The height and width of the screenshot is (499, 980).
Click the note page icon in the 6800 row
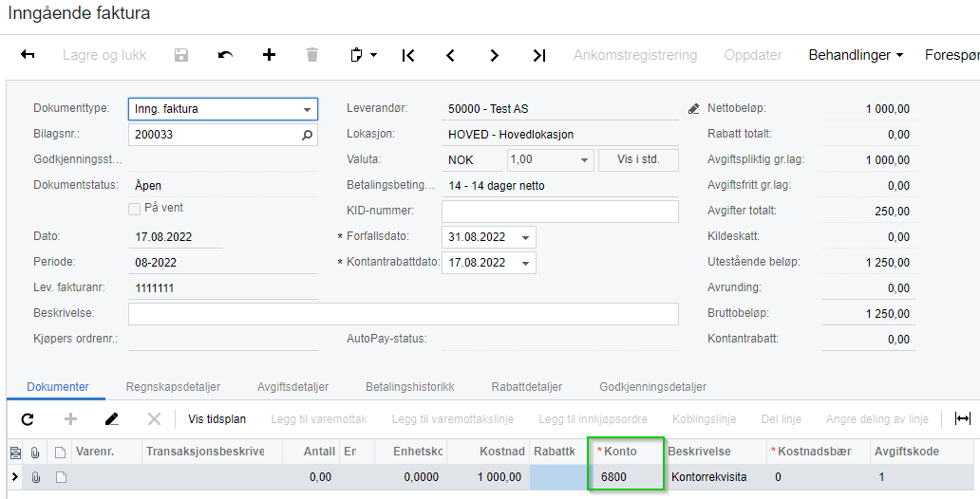coord(61,477)
